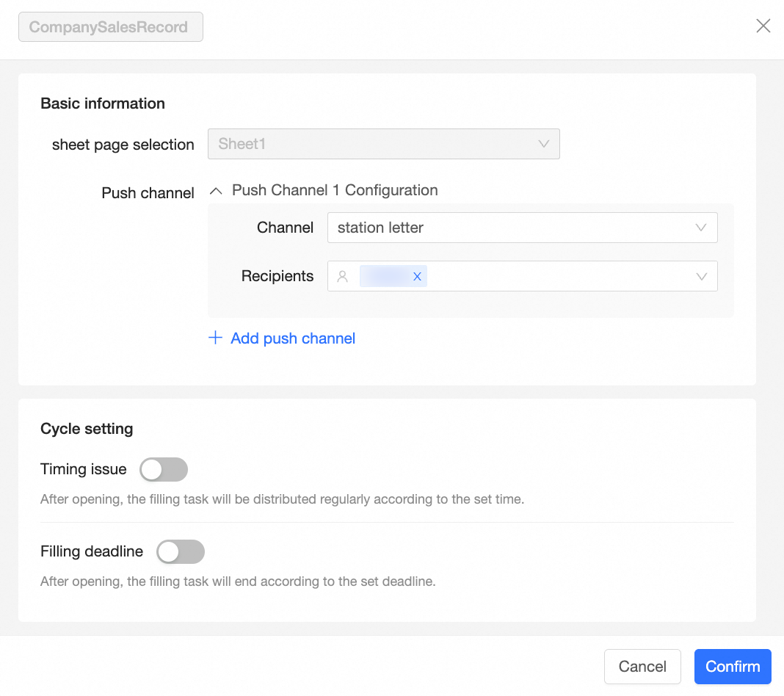Expand the Recipients dropdown arrow

pos(701,277)
